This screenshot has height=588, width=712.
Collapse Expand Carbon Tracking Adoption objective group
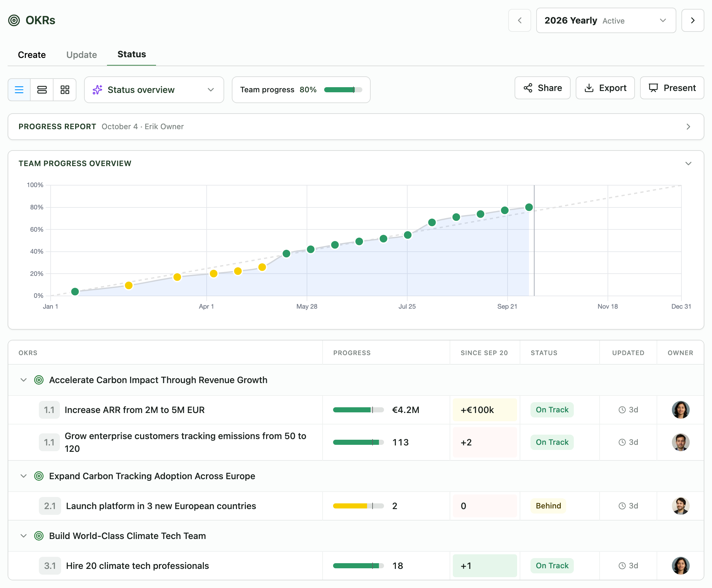tap(23, 476)
